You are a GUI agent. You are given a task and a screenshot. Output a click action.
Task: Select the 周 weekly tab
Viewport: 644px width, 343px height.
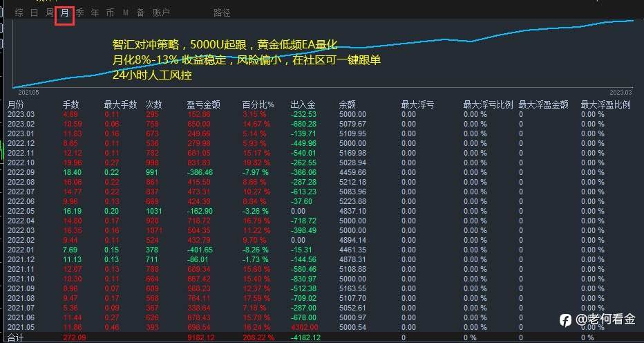pos(50,12)
